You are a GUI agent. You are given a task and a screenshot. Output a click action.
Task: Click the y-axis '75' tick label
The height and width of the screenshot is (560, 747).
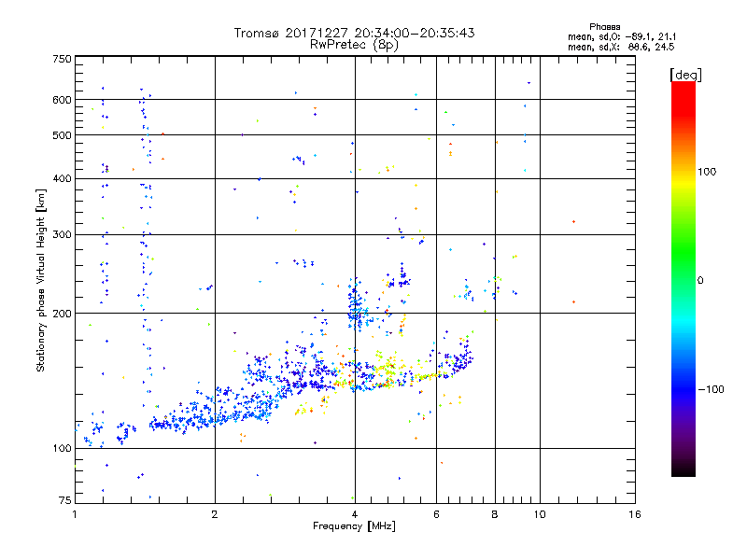click(65, 500)
